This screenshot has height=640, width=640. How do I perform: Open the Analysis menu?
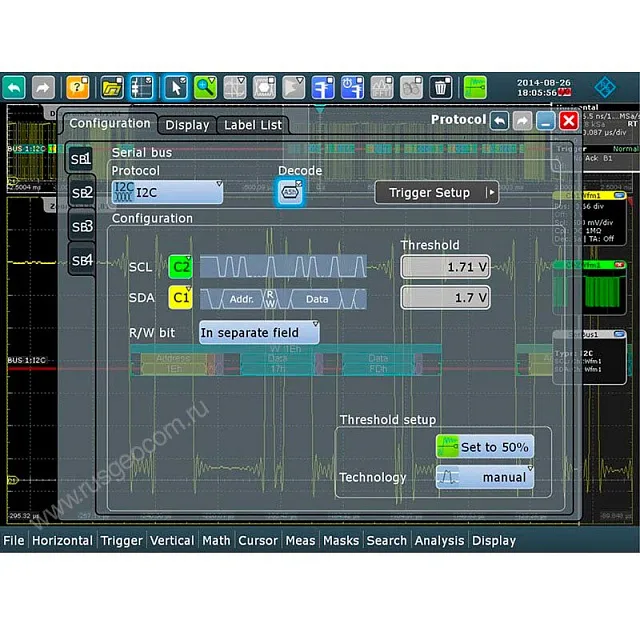(x=440, y=540)
